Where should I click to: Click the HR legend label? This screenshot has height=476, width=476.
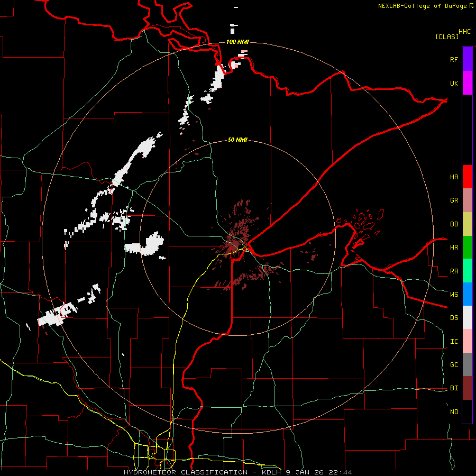click(454, 248)
